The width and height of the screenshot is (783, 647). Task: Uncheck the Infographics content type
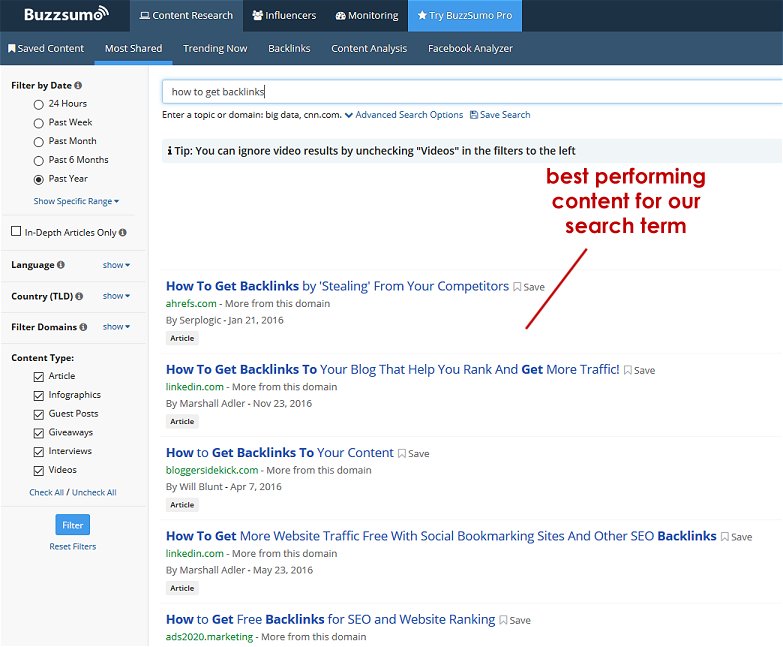click(38, 395)
